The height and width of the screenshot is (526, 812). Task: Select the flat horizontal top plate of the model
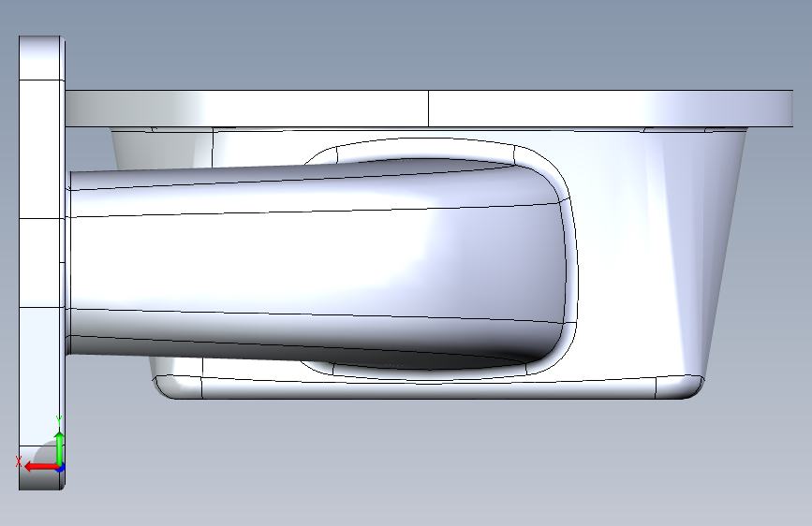[429, 109]
